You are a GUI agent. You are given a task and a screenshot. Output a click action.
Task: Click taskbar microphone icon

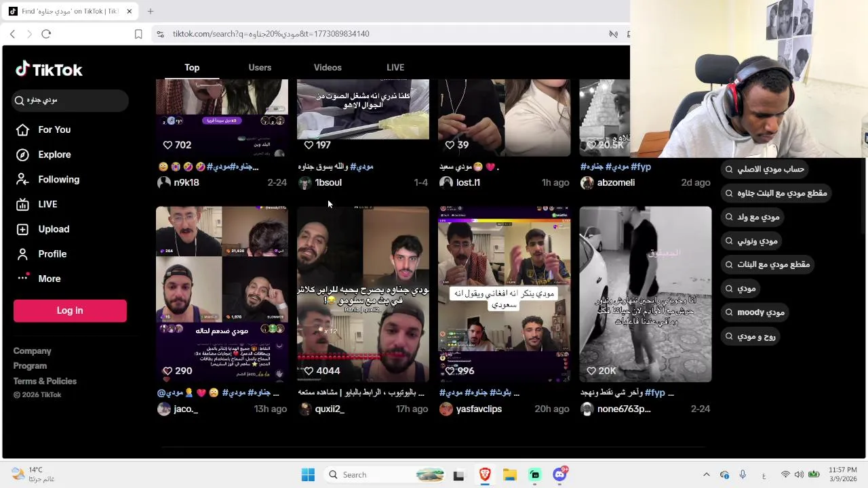click(x=743, y=474)
